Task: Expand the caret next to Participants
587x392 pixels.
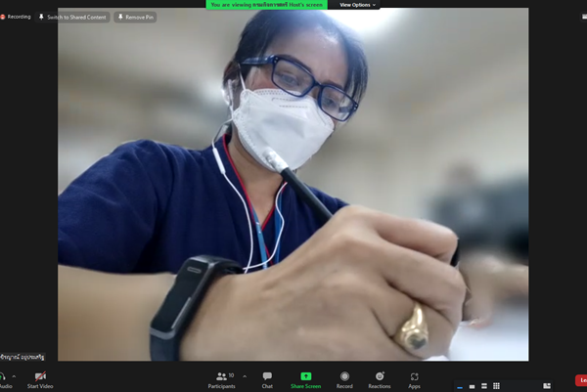Action: (x=245, y=376)
